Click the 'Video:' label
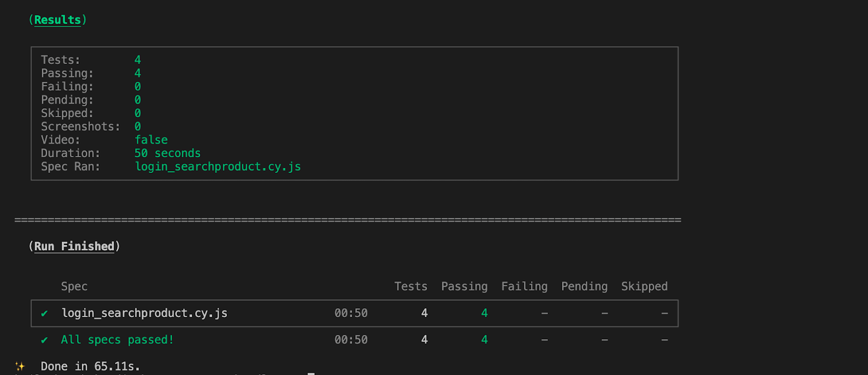 point(61,140)
